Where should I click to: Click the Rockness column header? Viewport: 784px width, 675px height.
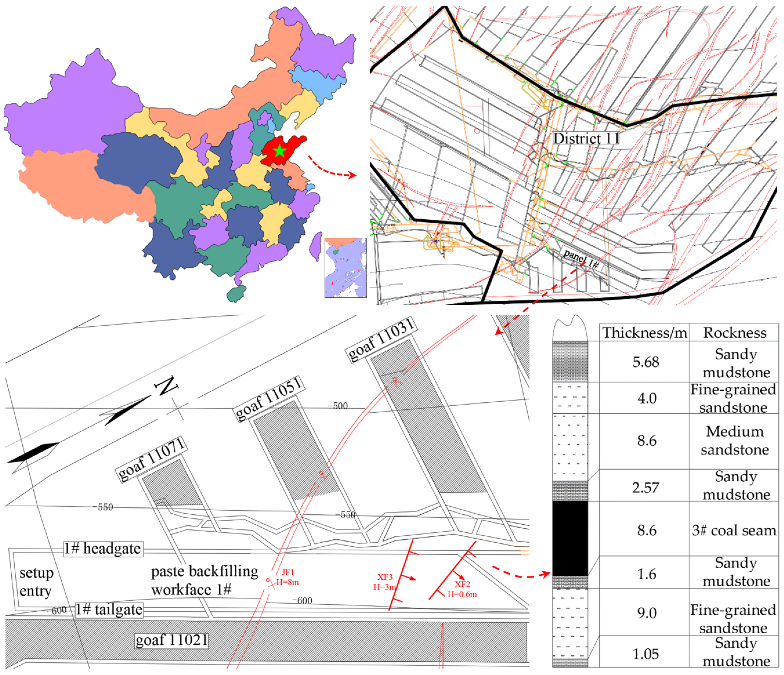tap(735, 332)
